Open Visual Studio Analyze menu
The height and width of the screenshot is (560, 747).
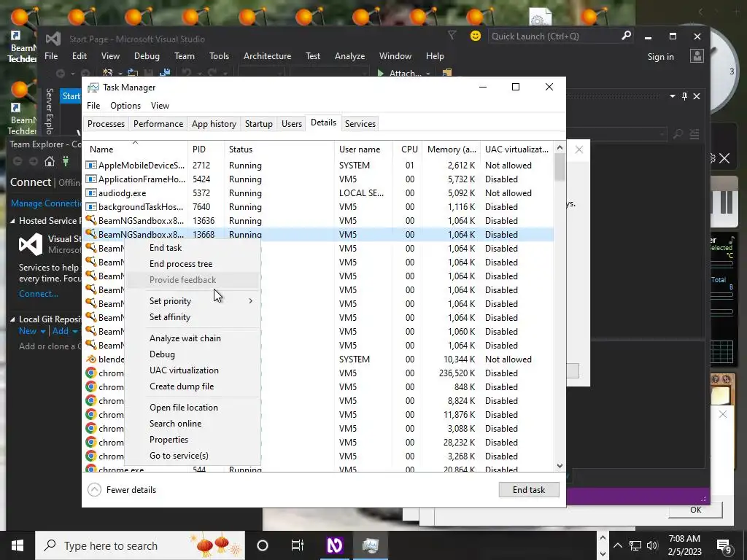pyautogui.click(x=349, y=56)
